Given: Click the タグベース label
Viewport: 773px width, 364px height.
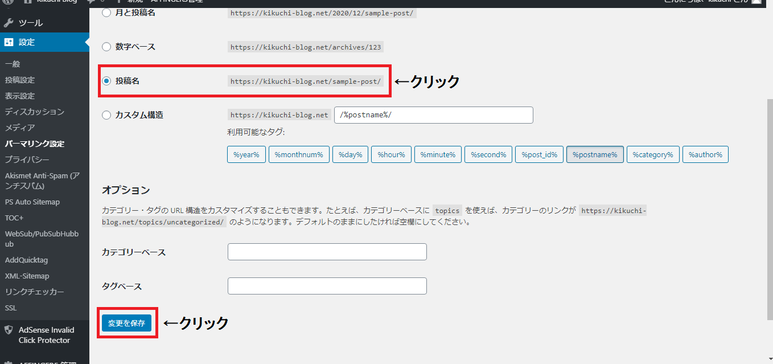Looking at the screenshot, I should coord(122,287).
